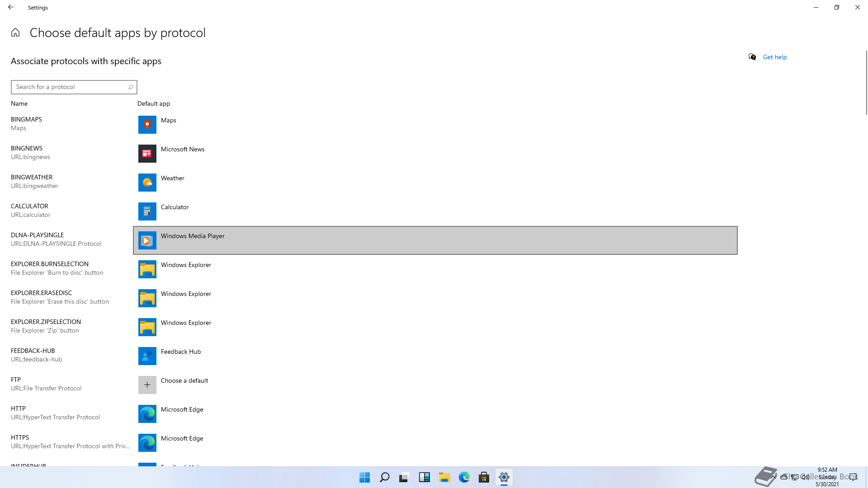
Task: Open Task View from taskbar
Action: click(405, 477)
